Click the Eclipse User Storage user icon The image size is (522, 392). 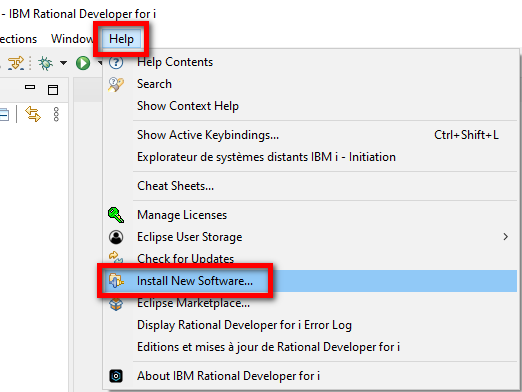pyautogui.click(x=116, y=237)
